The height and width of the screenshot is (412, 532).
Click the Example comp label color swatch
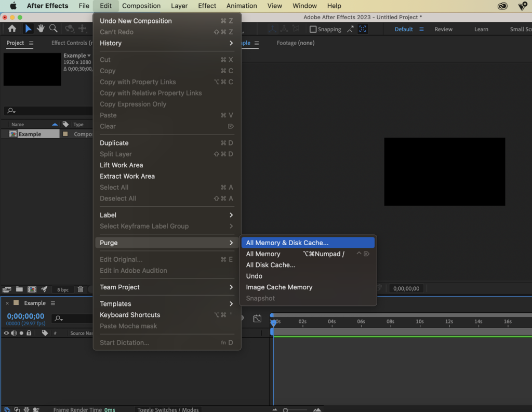[65, 134]
